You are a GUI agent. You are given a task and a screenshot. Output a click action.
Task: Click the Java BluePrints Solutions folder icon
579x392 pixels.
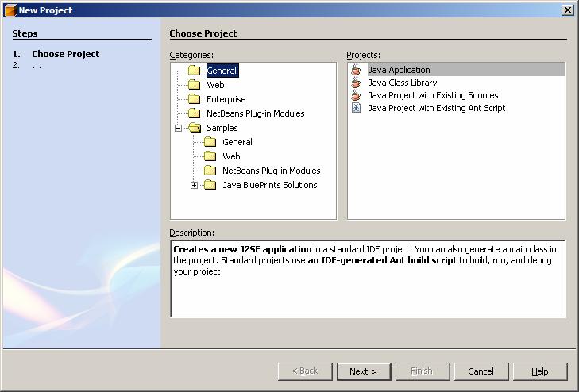pyautogui.click(x=210, y=185)
